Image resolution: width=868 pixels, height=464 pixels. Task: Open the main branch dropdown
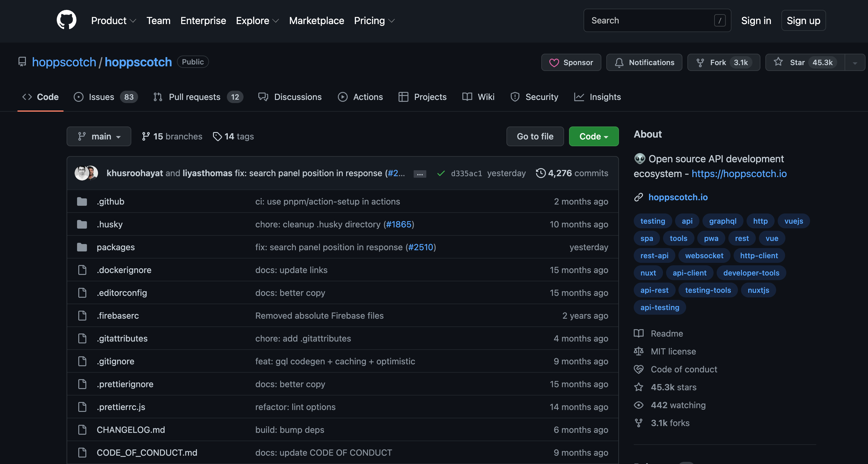click(x=99, y=136)
